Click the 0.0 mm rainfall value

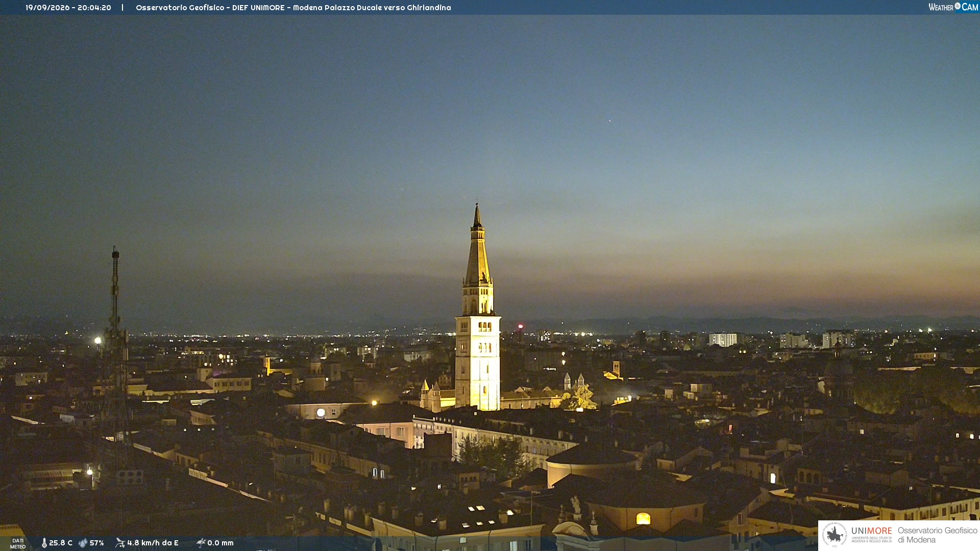pos(220,543)
